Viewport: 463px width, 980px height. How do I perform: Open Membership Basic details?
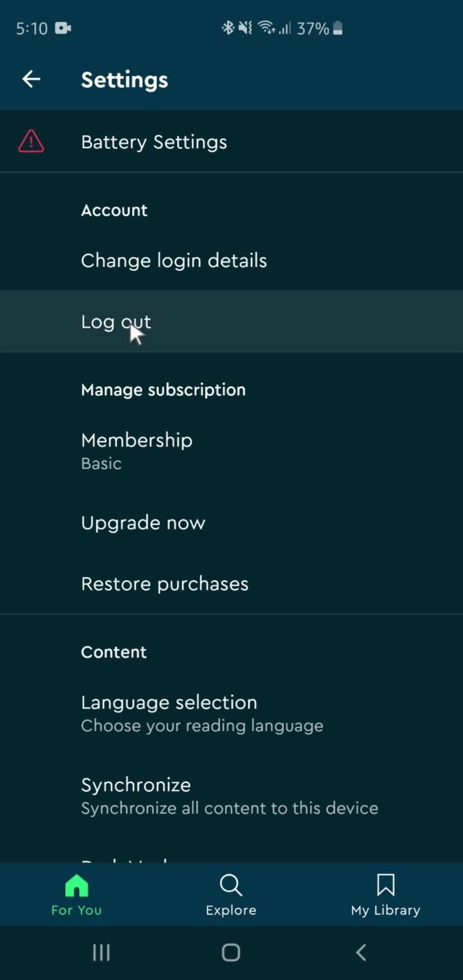(x=137, y=451)
